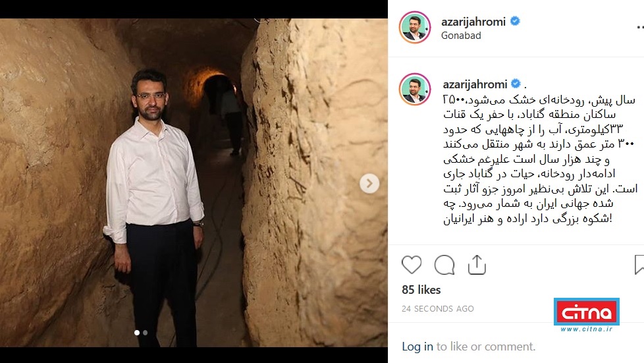Screen dimensions: 644x363
Task: Open the three-dots more options menu
Action: pos(640,27)
